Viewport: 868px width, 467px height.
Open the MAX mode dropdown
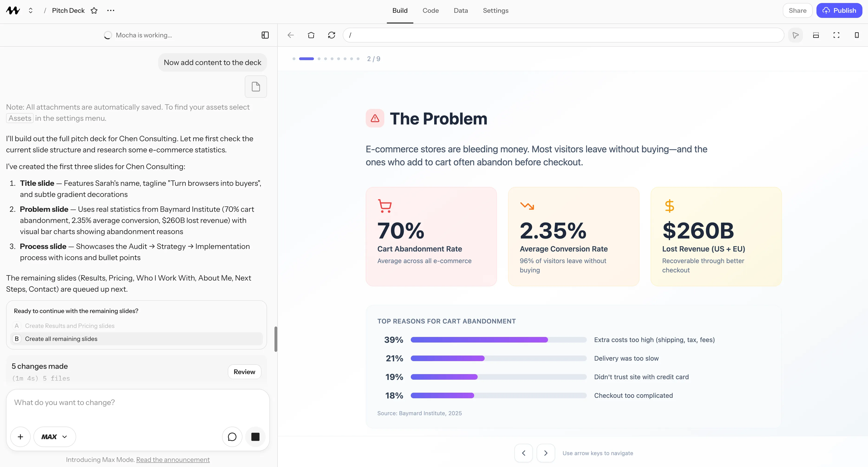pos(55,437)
